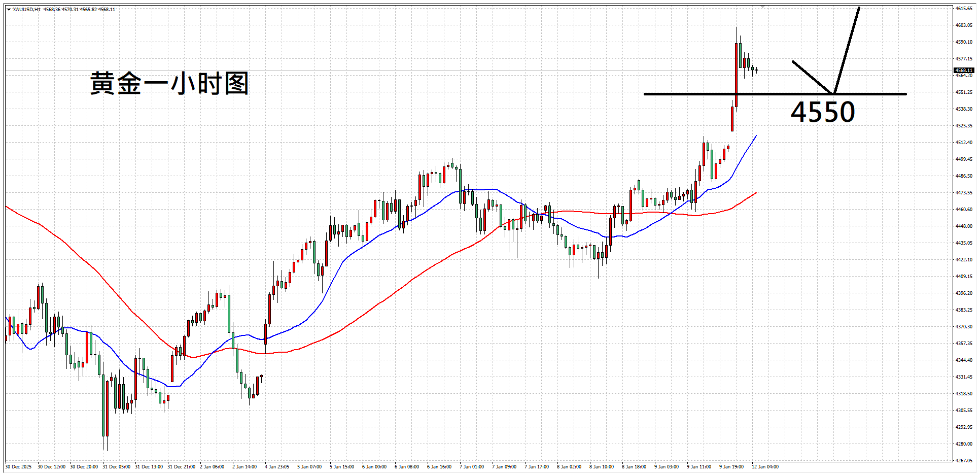Click the highlighted 4568.11 current price tag
980x476 pixels.
click(x=963, y=71)
